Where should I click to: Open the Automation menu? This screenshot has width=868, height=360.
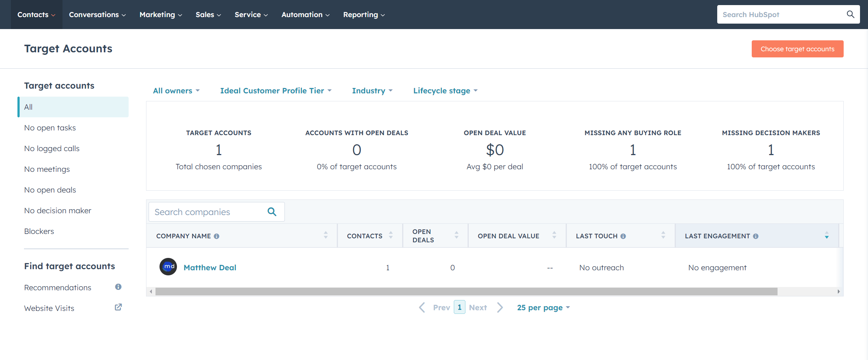(305, 15)
